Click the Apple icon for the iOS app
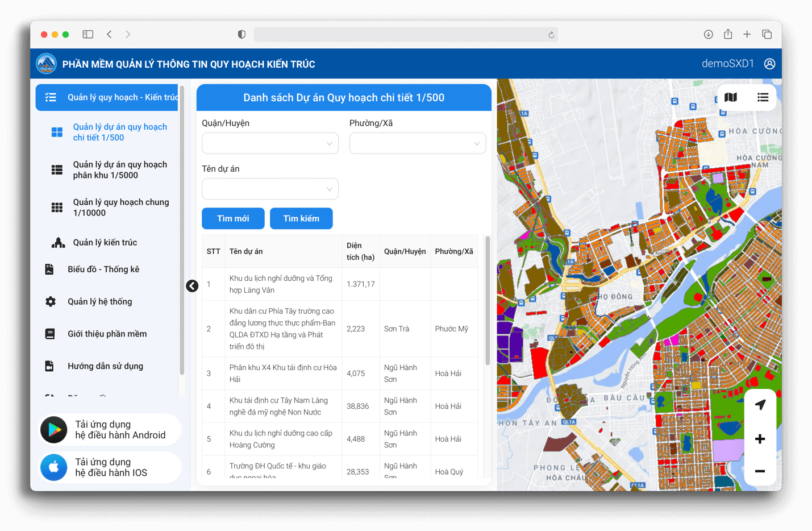 point(54,467)
